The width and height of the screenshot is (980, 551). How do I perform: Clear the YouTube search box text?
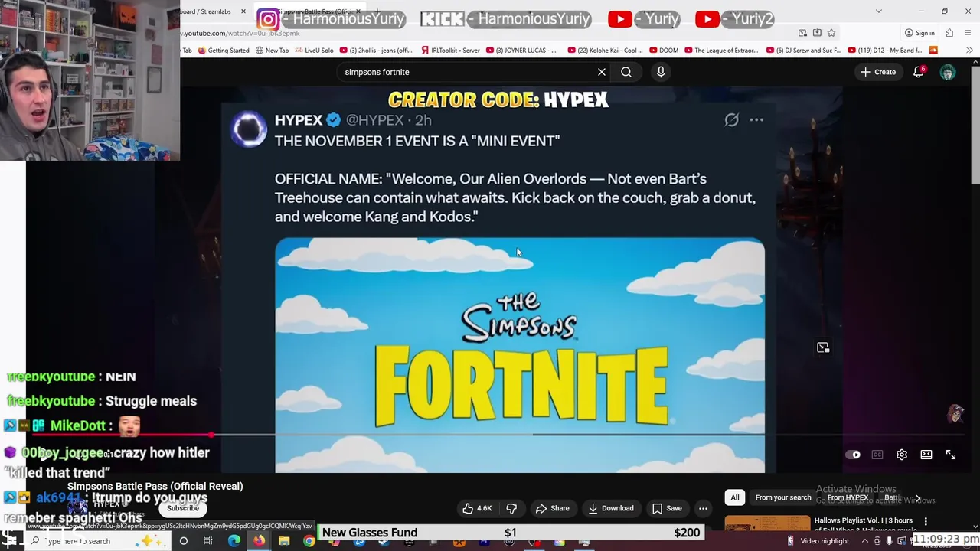pos(602,72)
